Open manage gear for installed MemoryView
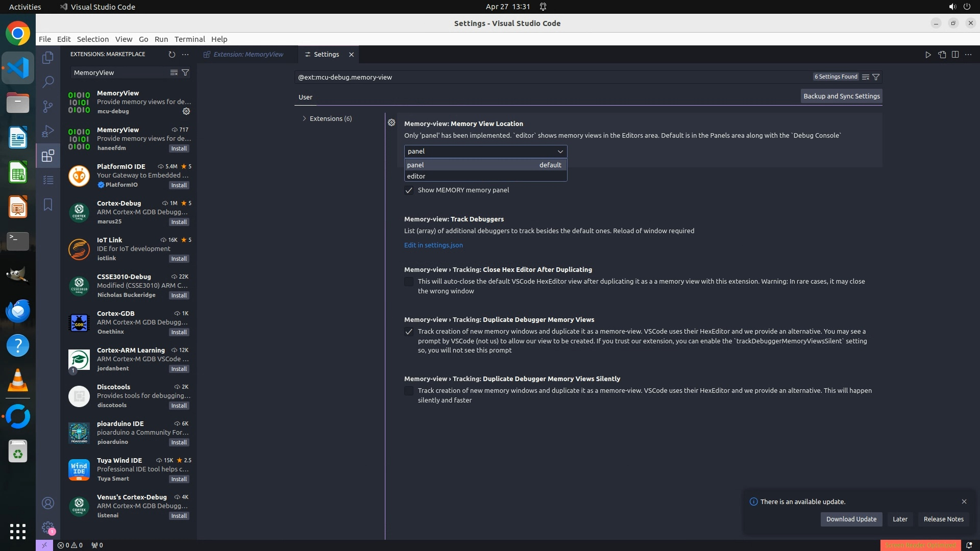 click(x=186, y=111)
